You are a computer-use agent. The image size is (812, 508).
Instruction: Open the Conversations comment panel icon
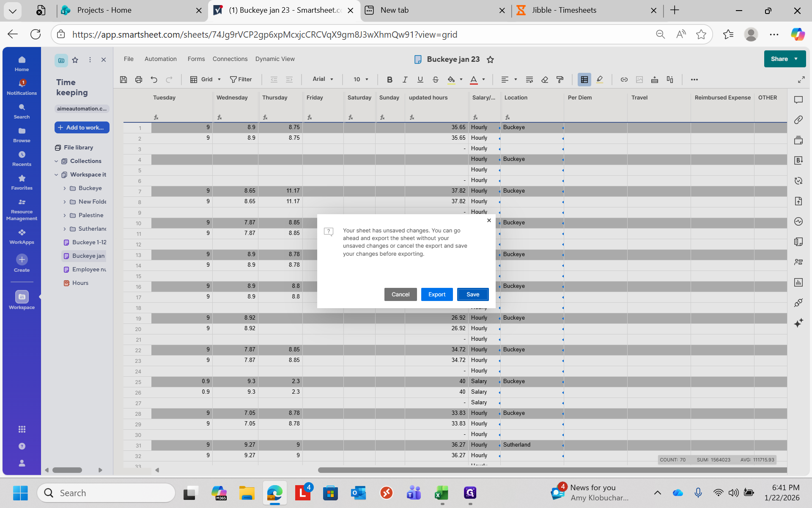pyautogui.click(x=798, y=100)
